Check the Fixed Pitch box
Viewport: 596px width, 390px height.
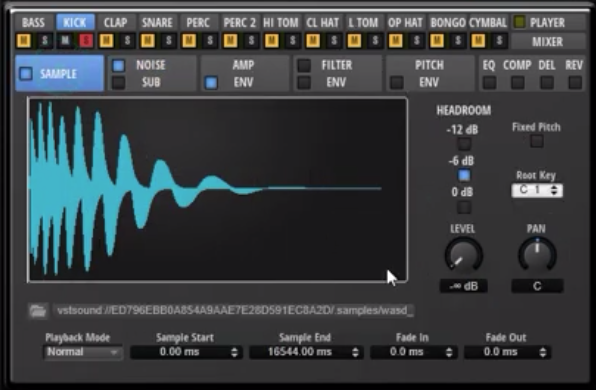tap(536, 141)
